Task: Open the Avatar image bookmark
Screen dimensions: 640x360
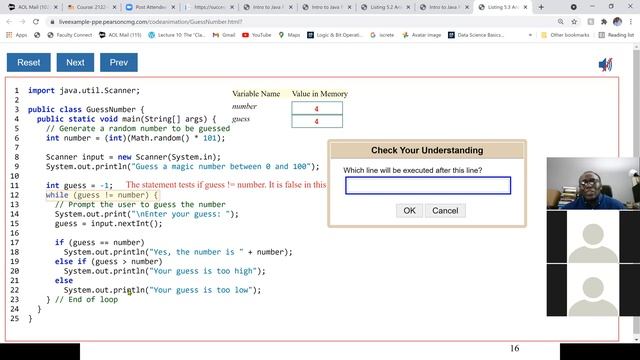Action: [422, 35]
